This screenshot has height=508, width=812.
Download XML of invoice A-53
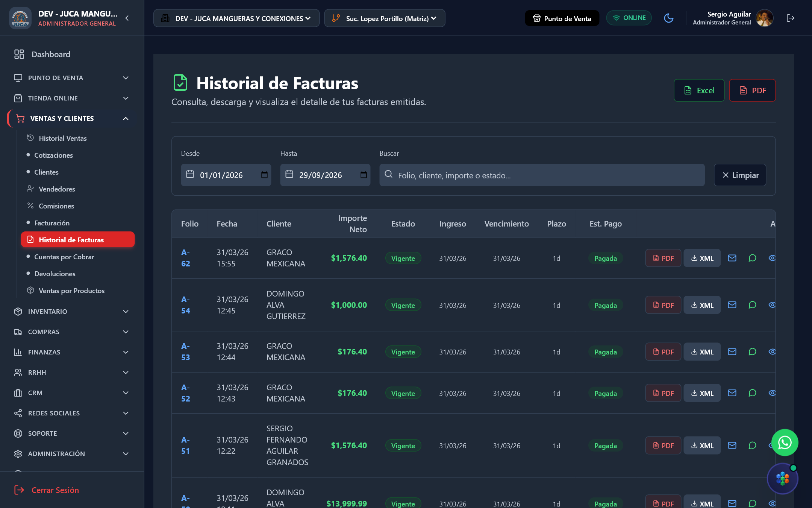(702, 352)
